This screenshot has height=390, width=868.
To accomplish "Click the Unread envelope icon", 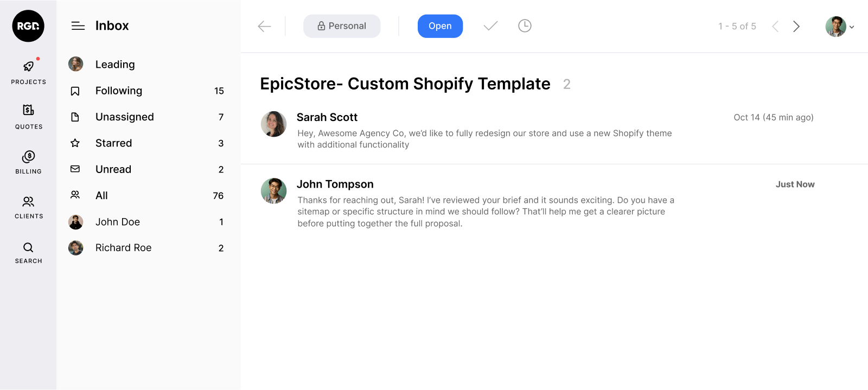I will pyautogui.click(x=75, y=169).
